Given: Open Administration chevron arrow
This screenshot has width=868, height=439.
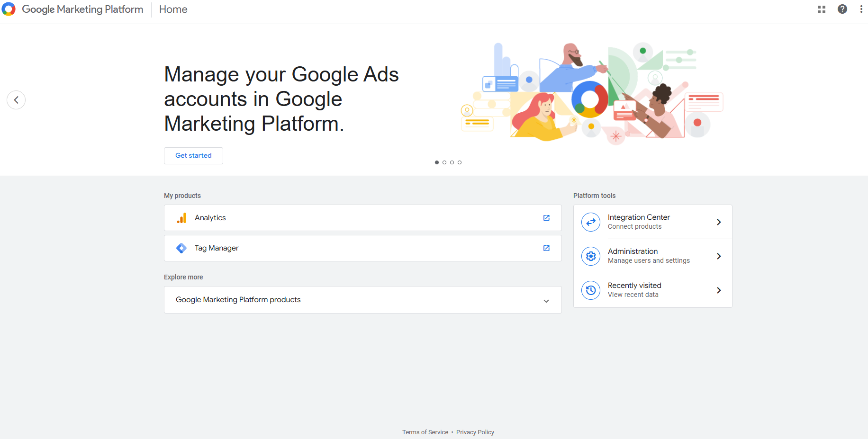Looking at the screenshot, I should 719,256.
